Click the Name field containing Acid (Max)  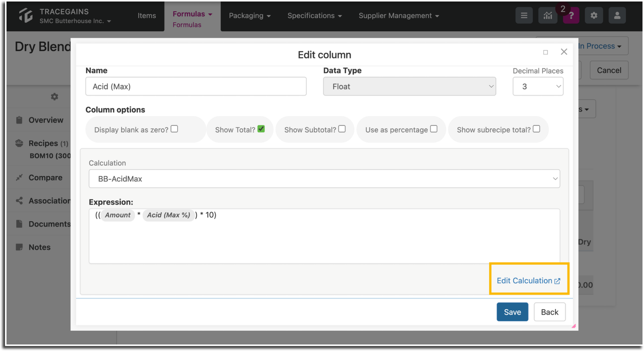196,86
